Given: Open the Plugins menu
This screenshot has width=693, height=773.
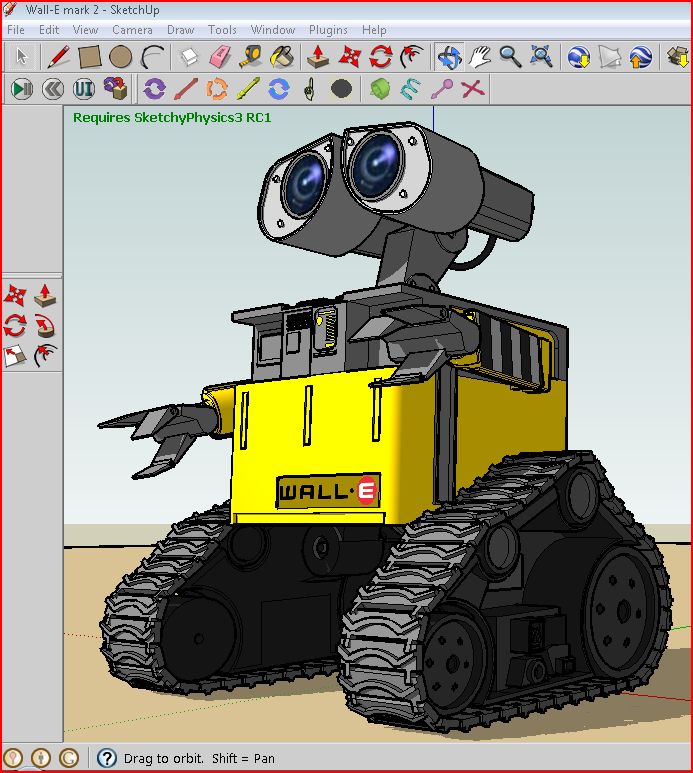Looking at the screenshot, I should point(328,30).
